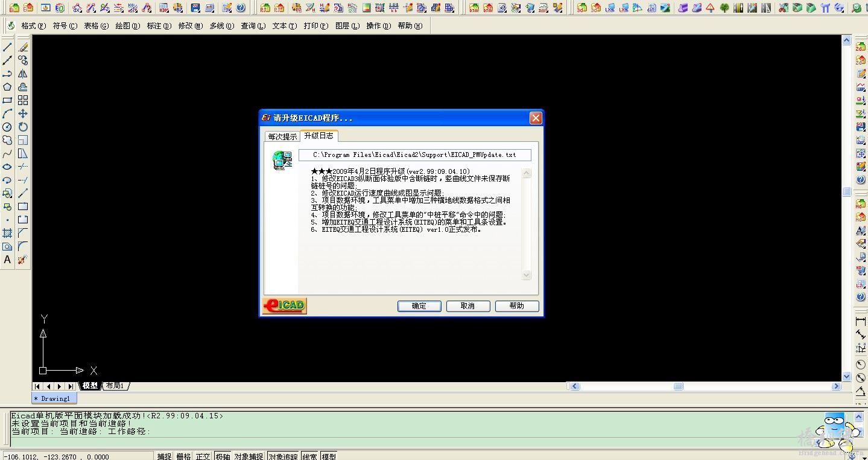Toggle 对象追踪 object tracking in status bar
This screenshot has width=868, height=460.
(x=283, y=456)
